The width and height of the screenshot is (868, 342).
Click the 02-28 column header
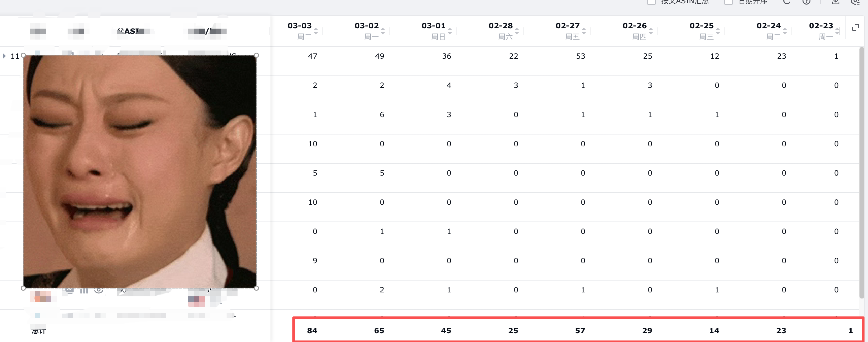[500, 26]
